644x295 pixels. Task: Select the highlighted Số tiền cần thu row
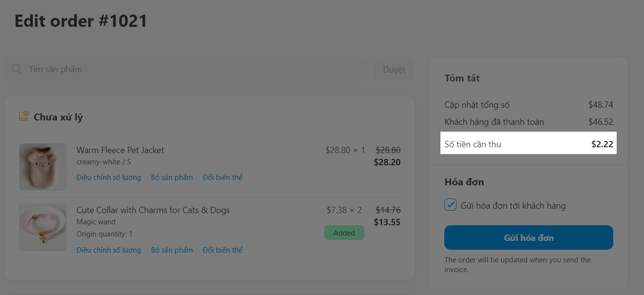[528, 144]
